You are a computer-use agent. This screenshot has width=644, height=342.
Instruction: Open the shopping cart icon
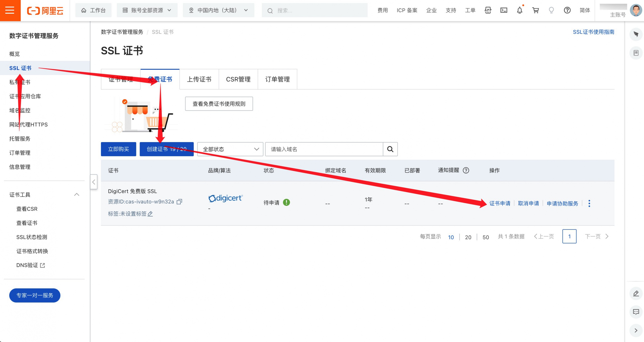(536, 10)
